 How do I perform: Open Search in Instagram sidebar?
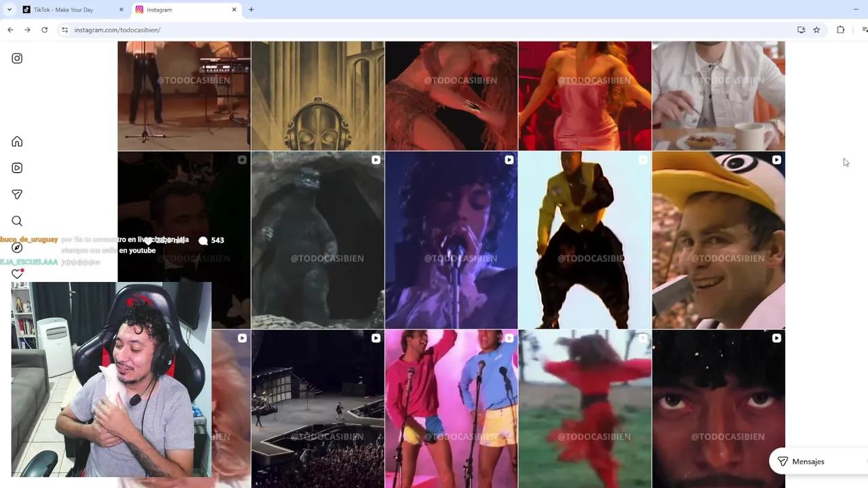coord(17,221)
